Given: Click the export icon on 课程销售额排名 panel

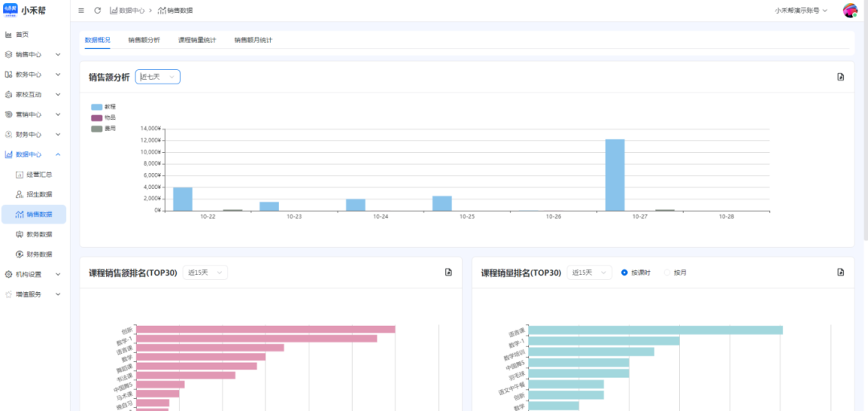Looking at the screenshot, I should pyautogui.click(x=448, y=273).
